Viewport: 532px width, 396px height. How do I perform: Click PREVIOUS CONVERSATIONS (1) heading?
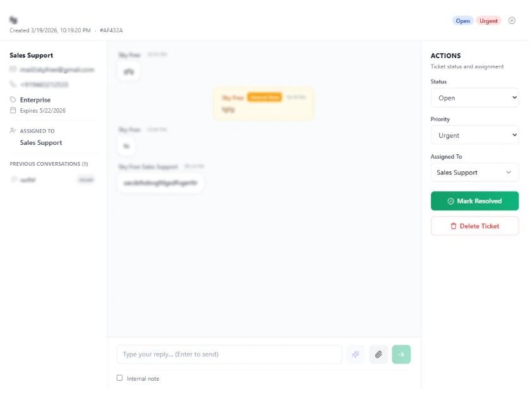click(49, 164)
